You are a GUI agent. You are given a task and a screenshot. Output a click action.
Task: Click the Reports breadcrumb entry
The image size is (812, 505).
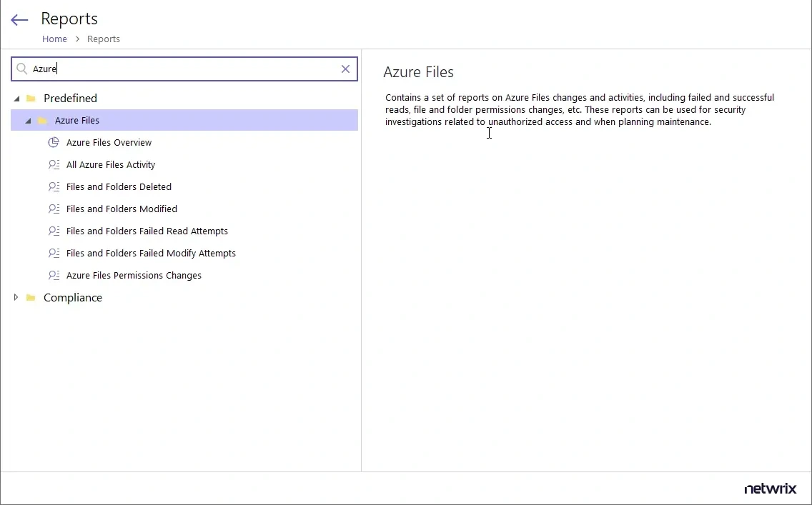pyautogui.click(x=103, y=39)
